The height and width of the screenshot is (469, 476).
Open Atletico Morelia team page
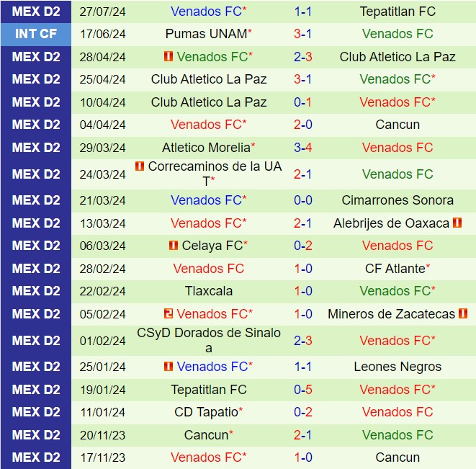[x=206, y=148]
